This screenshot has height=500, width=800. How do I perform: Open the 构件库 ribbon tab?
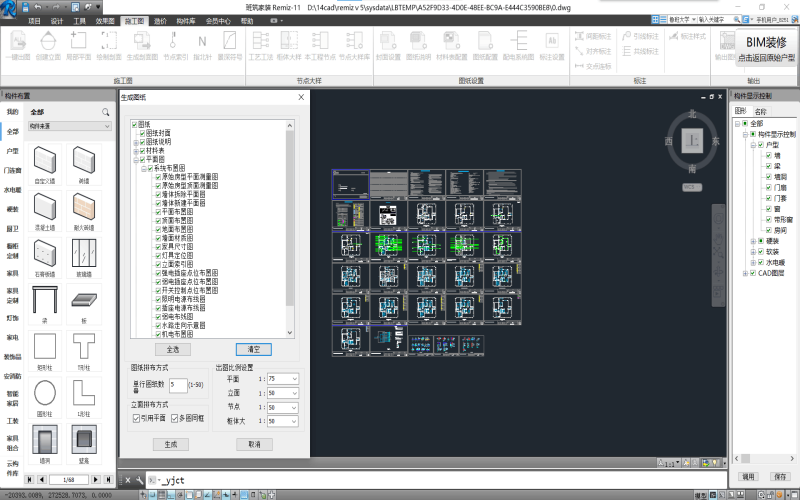pos(186,21)
